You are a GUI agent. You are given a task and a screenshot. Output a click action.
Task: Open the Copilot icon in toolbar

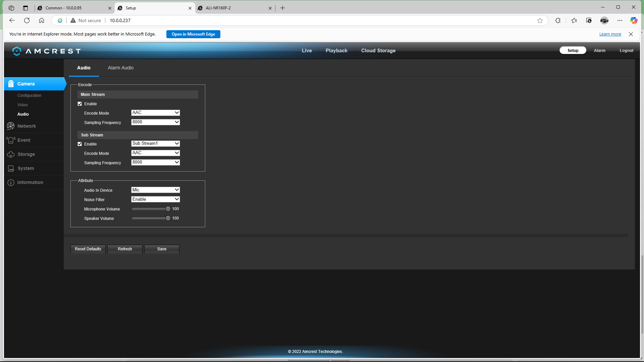634,20
